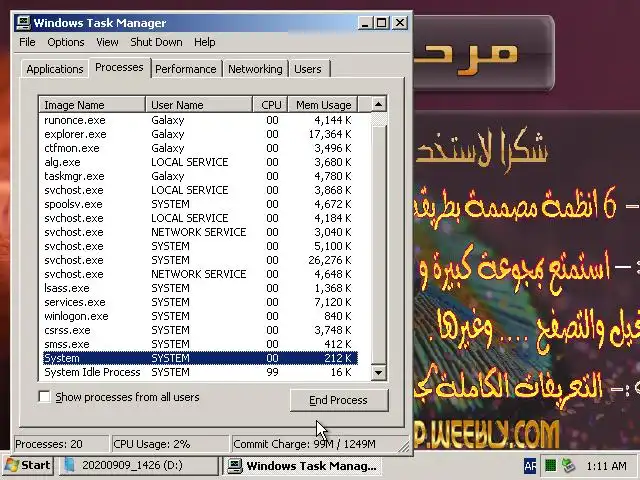Select the highlighted System process row
Viewport: 640px width, 480px height.
pos(200,358)
